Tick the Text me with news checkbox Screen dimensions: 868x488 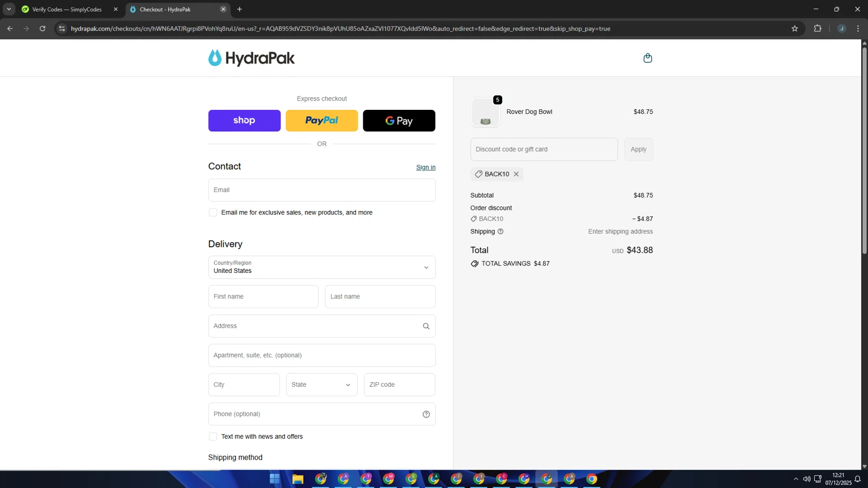[213, 437]
